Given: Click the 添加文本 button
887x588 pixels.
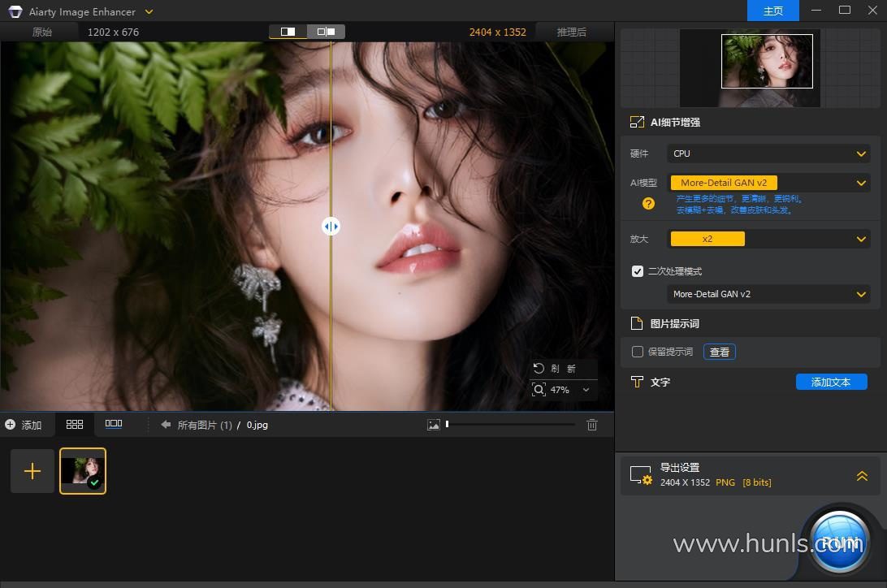Looking at the screenshot, I should tap(830, 382).
